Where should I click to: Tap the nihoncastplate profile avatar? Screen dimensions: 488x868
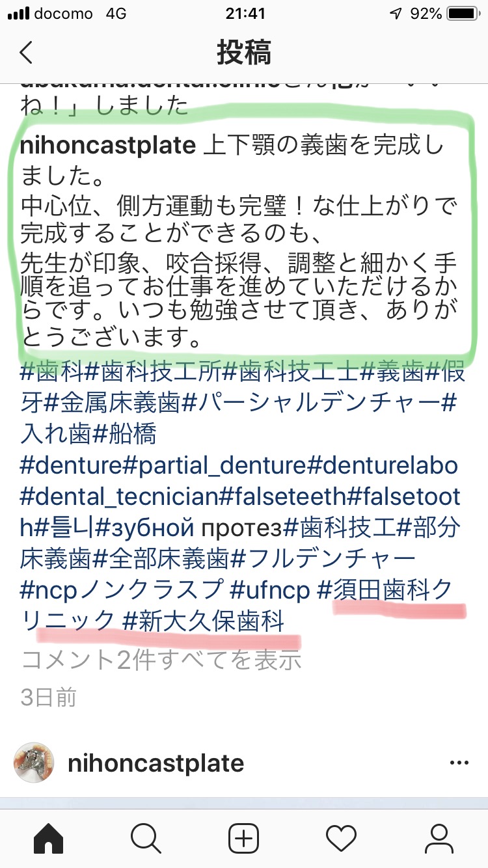(33, 763)
